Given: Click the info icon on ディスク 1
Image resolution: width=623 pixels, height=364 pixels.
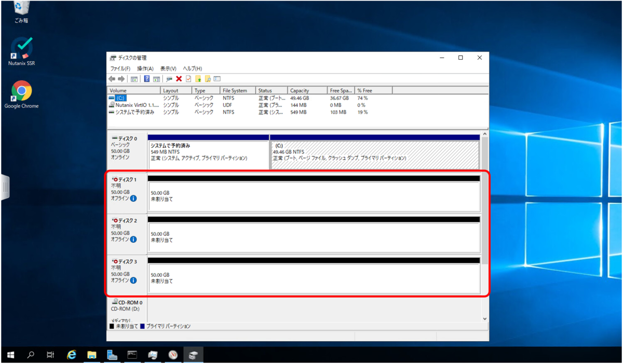Looking at the screenshot, I should 133,199.
